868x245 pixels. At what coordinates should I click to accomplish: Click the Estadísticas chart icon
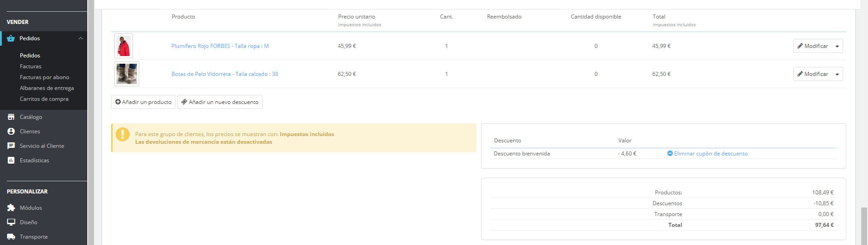point(11,160)
